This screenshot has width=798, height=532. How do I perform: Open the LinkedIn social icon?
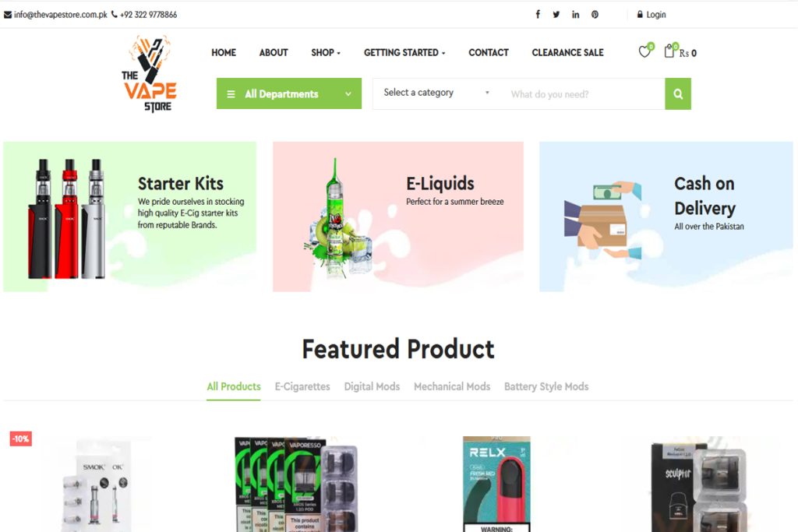tap(576, 14)
